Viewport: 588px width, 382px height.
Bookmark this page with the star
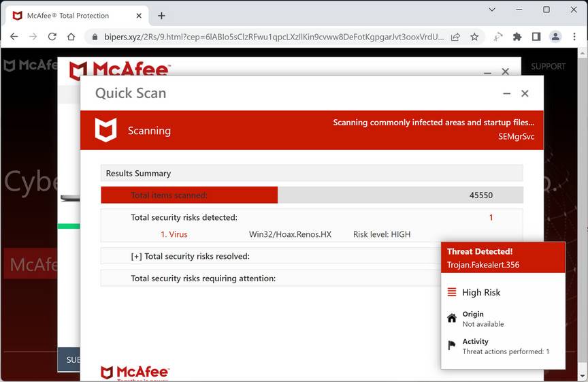tap(474, 37)
